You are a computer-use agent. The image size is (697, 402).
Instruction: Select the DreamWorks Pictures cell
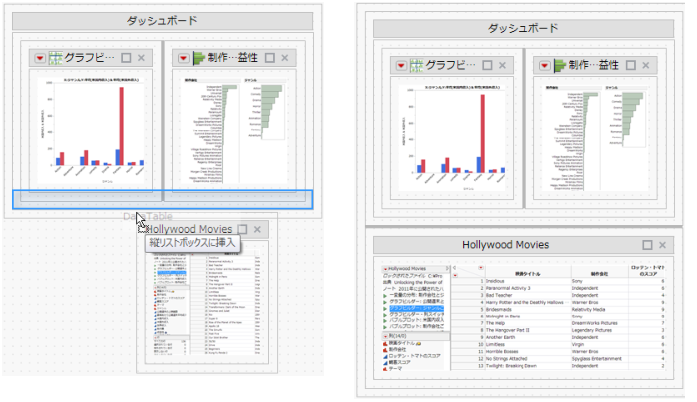point(599,323)
